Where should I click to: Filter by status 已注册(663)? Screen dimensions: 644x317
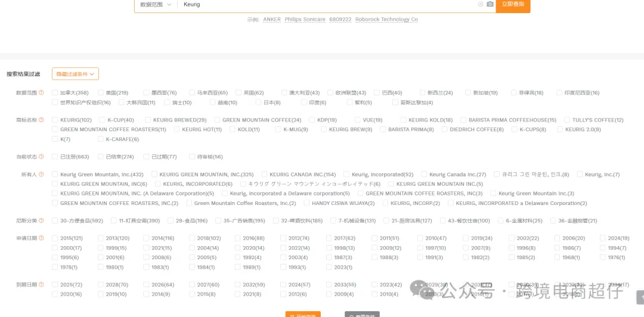click(55, 157)
